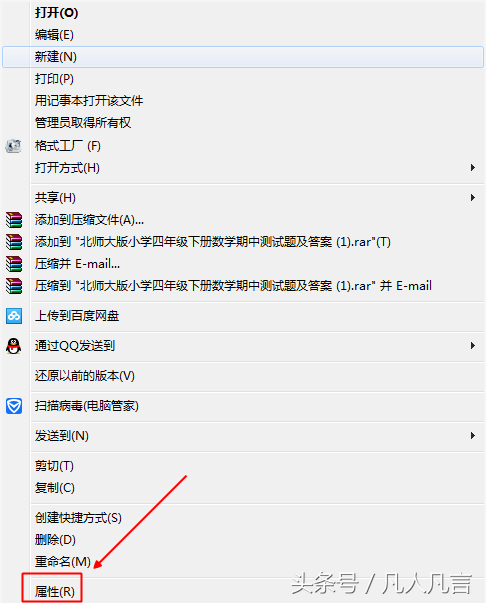Click the QQ penguin icon
Image resolution: width=486 pixels, height=603 pixels.
point(13,346)
